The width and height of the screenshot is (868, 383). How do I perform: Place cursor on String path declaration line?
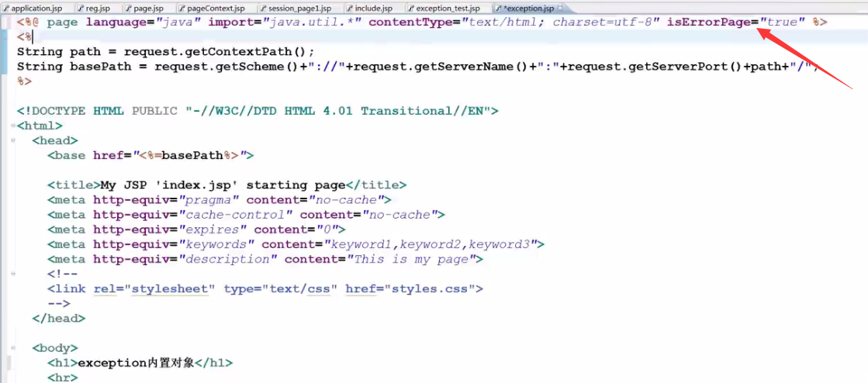tap(165, 52)
